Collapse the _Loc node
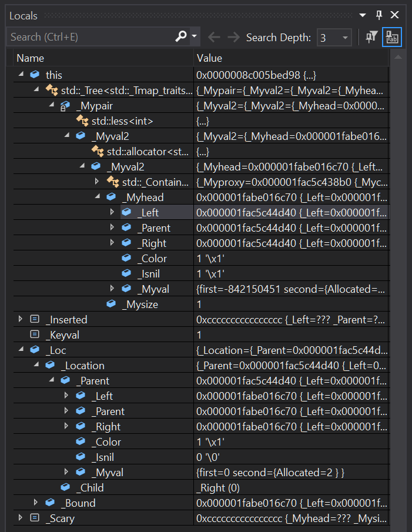The image size is (412, 532). click(21, 349)
